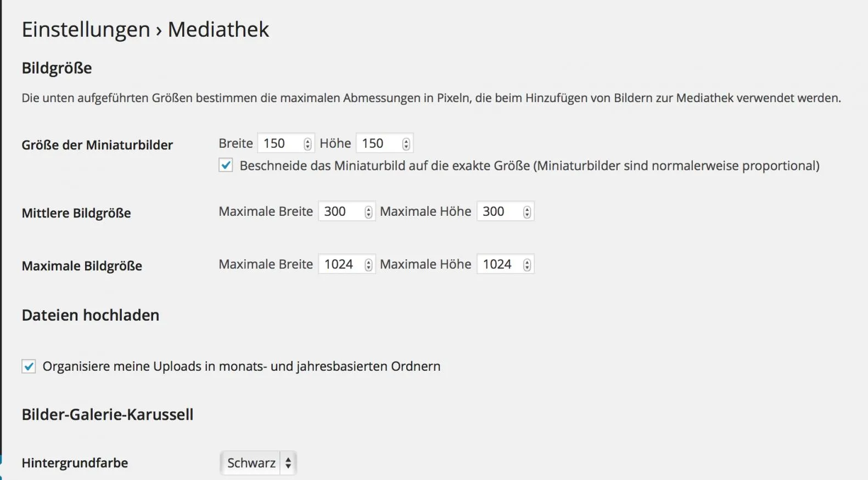Click stepper arrows of thumbnail Höhe field
Image resolution: width=868 pixels, height=480 pixels.
[406, 144]
